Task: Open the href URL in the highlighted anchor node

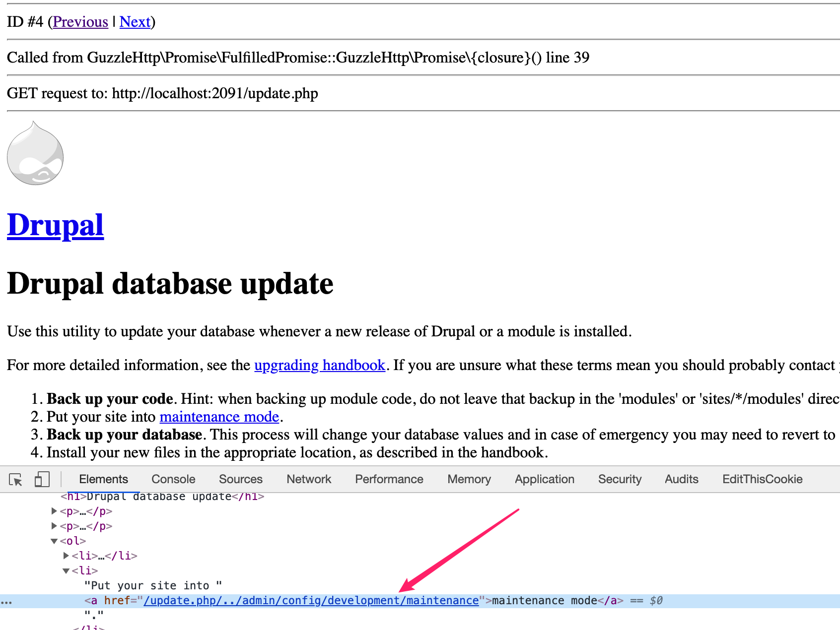Action: [x=311, y=600]
